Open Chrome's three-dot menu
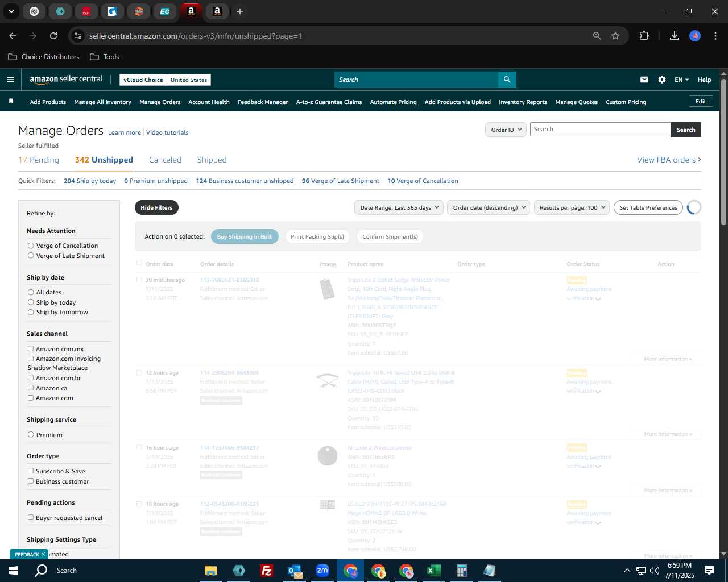Viewport: 728px width, 582px height. (x=714, y=36)
